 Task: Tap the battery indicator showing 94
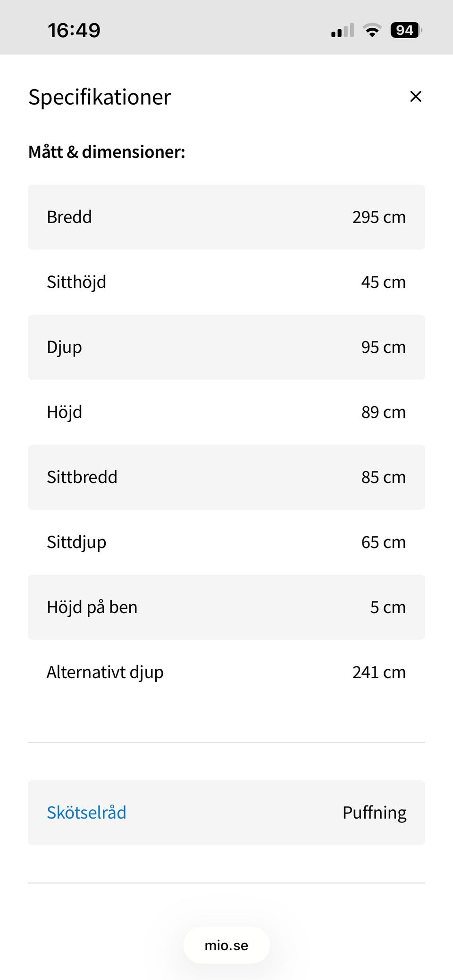[405, 31]
